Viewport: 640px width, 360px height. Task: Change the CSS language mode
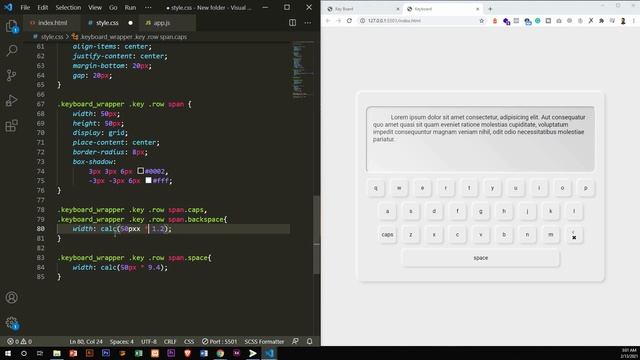pyautogui.click(x=189, y=341)
